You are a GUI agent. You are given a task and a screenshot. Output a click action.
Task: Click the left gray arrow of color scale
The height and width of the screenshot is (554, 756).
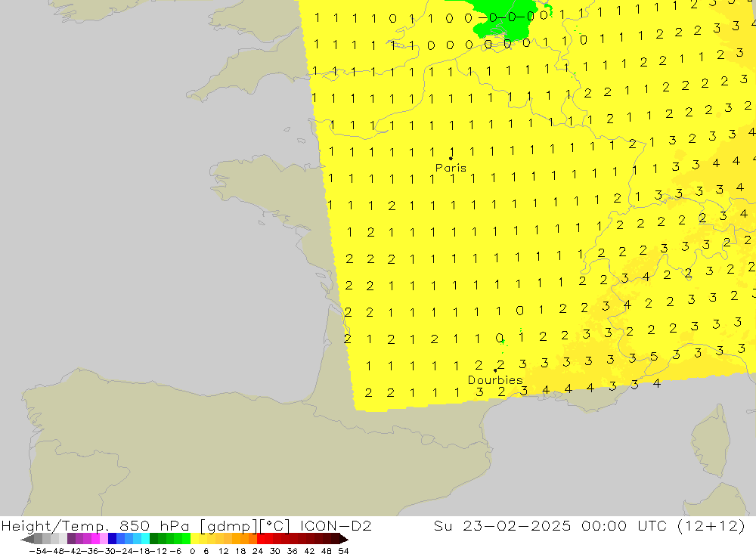click(27, 539)
